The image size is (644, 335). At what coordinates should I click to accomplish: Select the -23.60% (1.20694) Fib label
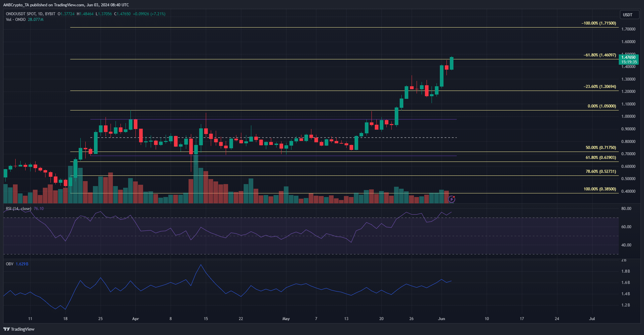(600, 87)
